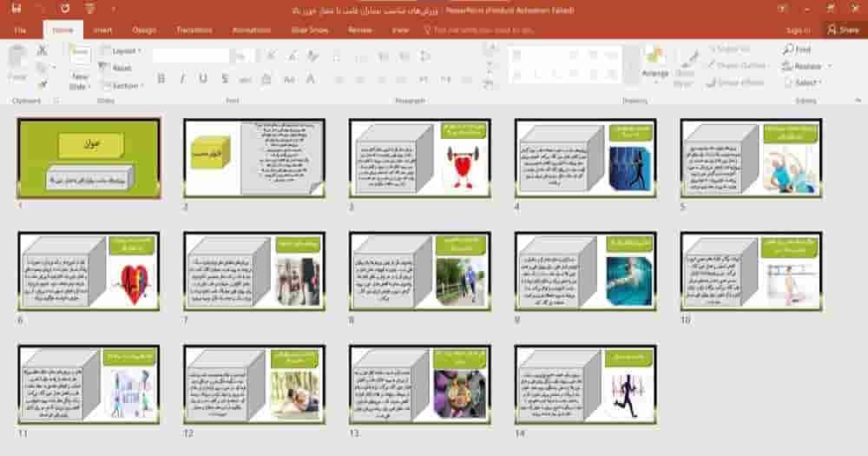Open the Shape Fill options
Image resolution: width=868 pixels, height=456 pixels.
point(729,50)
